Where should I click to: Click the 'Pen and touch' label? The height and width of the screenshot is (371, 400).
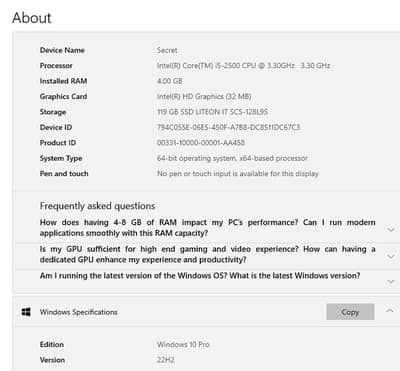click(64, 174)
